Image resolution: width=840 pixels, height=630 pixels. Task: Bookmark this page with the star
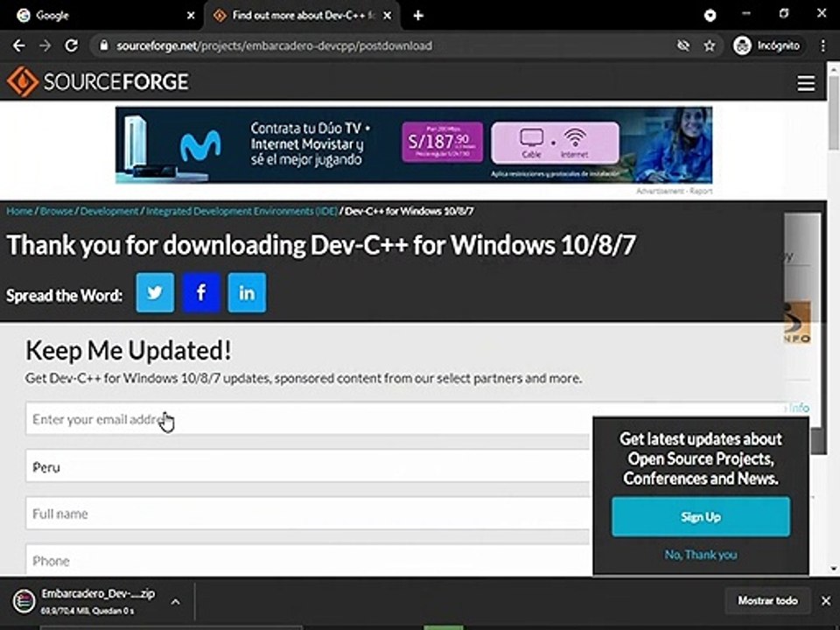[x=710, y=46]
